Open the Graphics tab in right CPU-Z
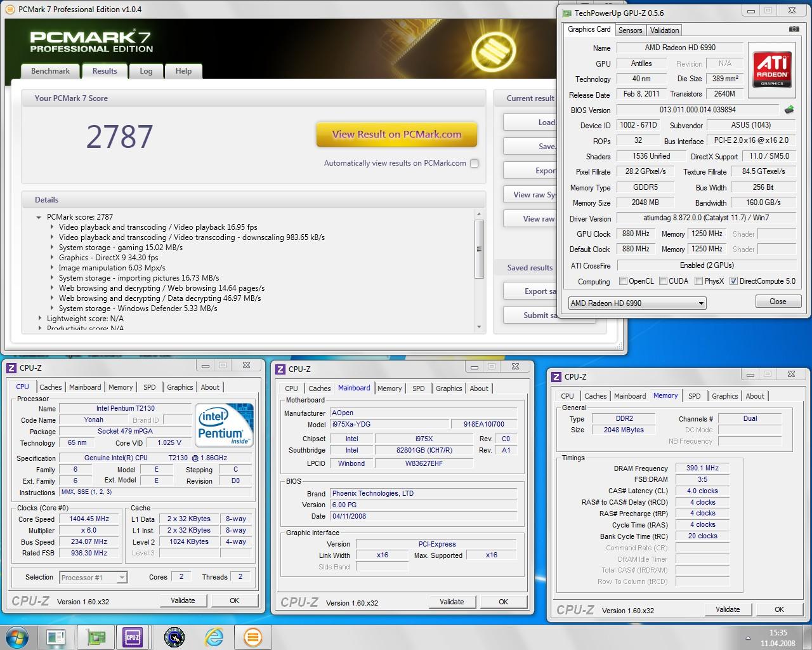The width and height of the screenshot is (812, 650). (724, 396)
